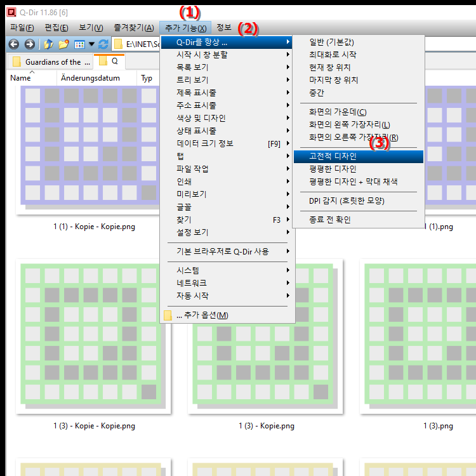Expand the 주소 표시줄 submenu
Image resolution: width=476 pixels, height=476 pixels.
point(227,105)
